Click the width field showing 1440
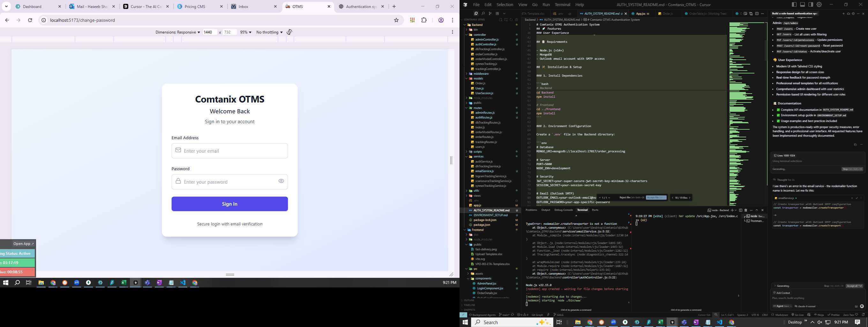 pos(209,32)
